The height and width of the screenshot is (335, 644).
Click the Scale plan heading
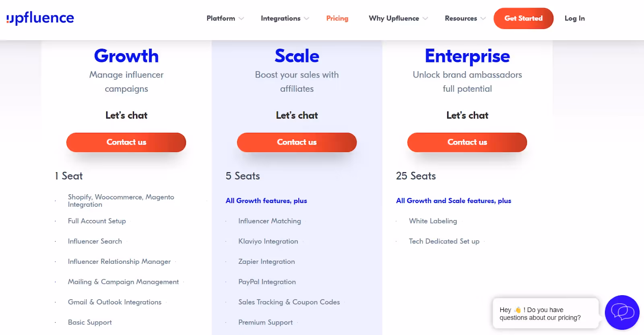pyautogui.click(x=297, y=56)
